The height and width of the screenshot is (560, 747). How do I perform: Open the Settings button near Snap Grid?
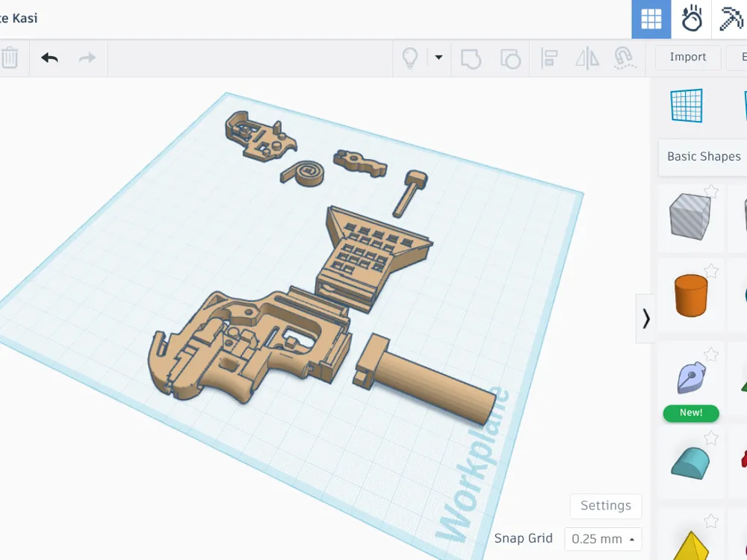tap(606, 505)
